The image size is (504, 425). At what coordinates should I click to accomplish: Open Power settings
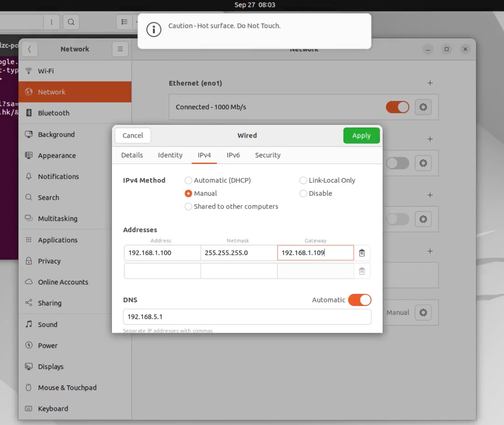[x=75, y=346]
